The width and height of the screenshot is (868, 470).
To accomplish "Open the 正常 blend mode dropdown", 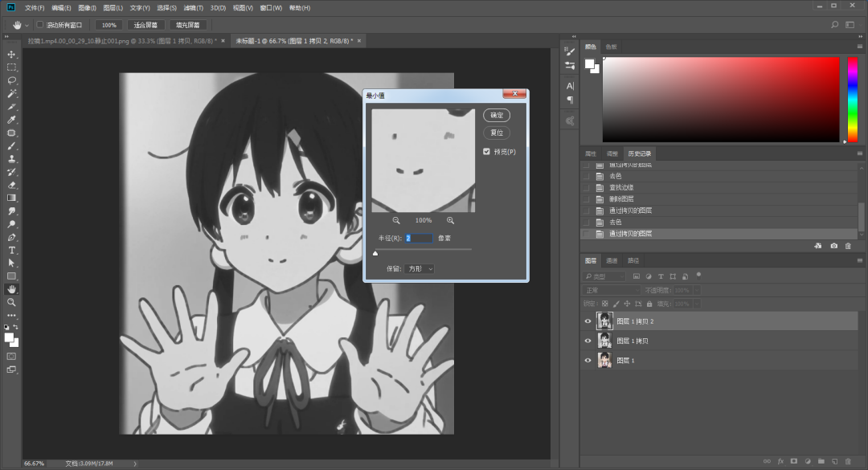I will coord(612,290).
